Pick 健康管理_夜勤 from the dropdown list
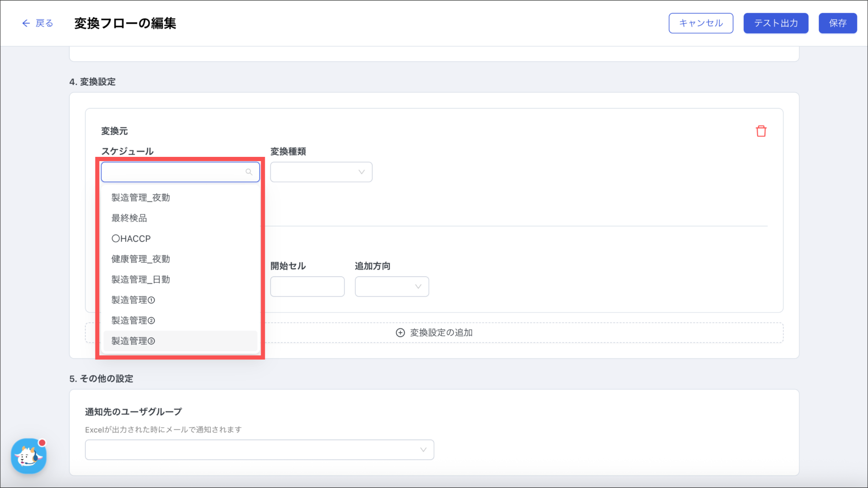 tap(141, 259)
